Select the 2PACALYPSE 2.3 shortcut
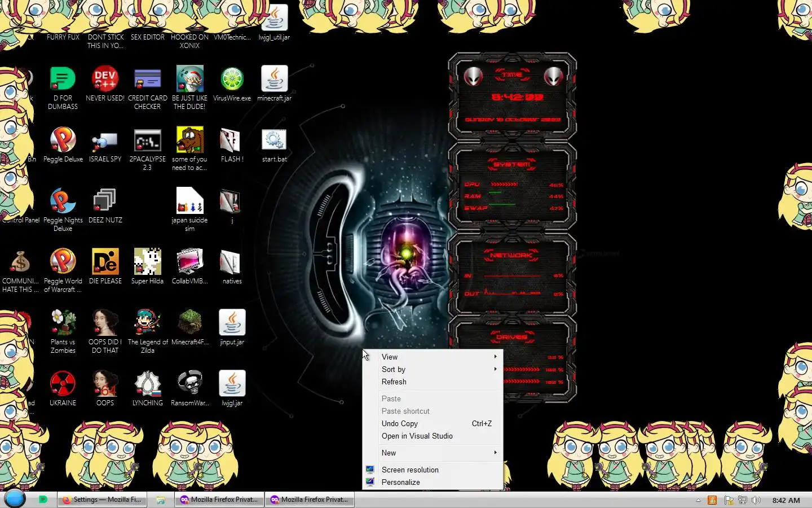812x508 pixels. click(x=148, y=140)
